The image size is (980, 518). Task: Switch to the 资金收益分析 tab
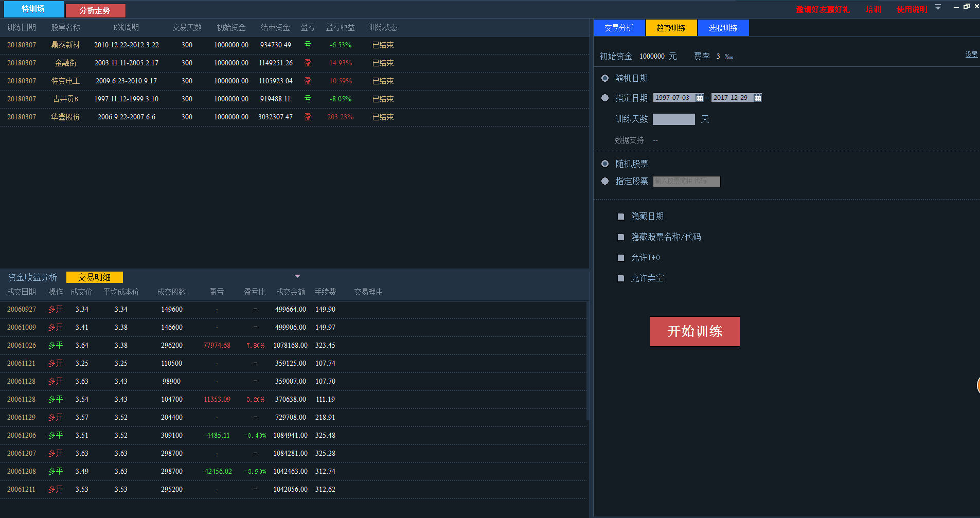tap(32, 277)
